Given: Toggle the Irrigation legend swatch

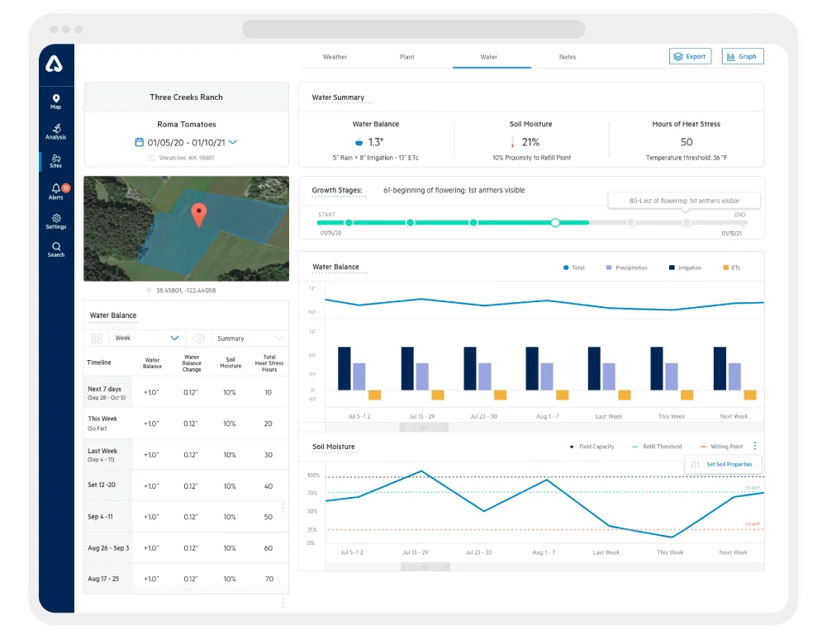Looking at the screenshot, I should [x=672, y=268].
